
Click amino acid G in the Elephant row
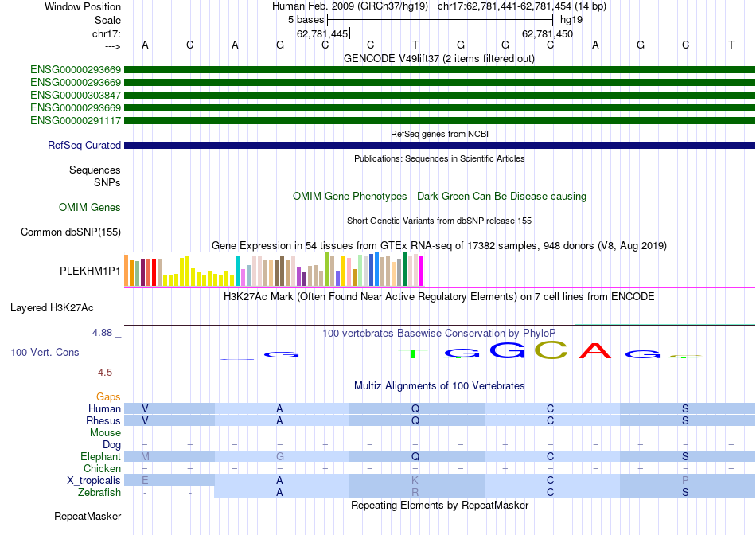coord(279,456)
